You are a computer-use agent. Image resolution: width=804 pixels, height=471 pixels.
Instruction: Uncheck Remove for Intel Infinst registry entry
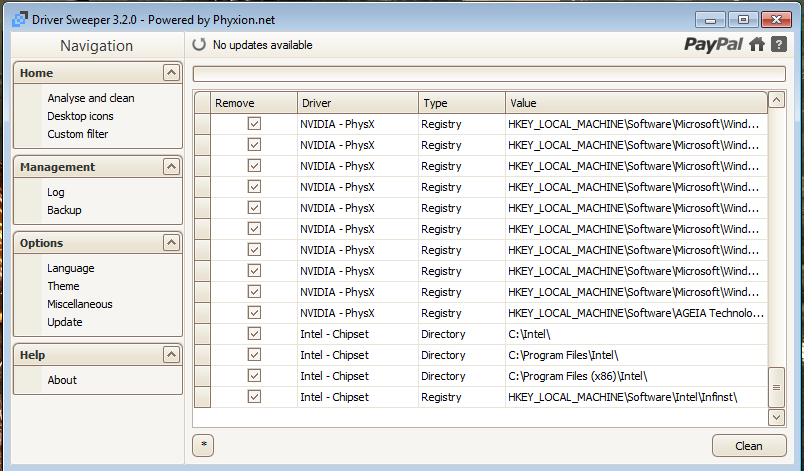(254, 397)
